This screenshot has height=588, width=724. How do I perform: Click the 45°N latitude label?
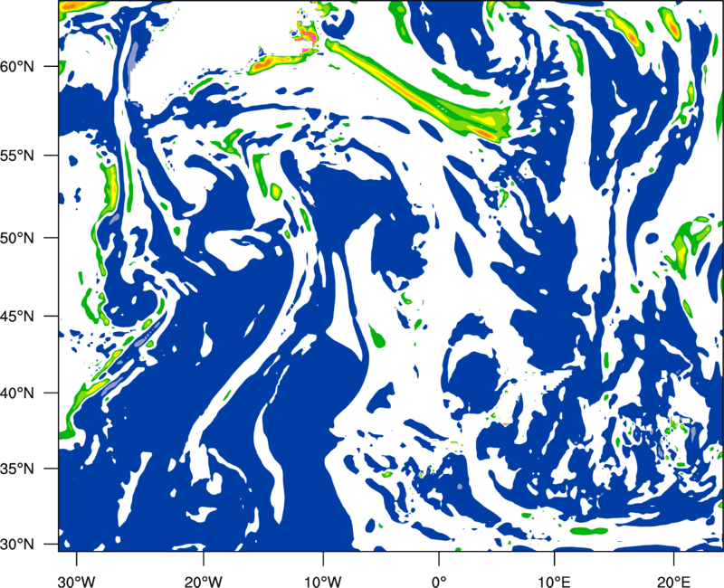[17, 317]
